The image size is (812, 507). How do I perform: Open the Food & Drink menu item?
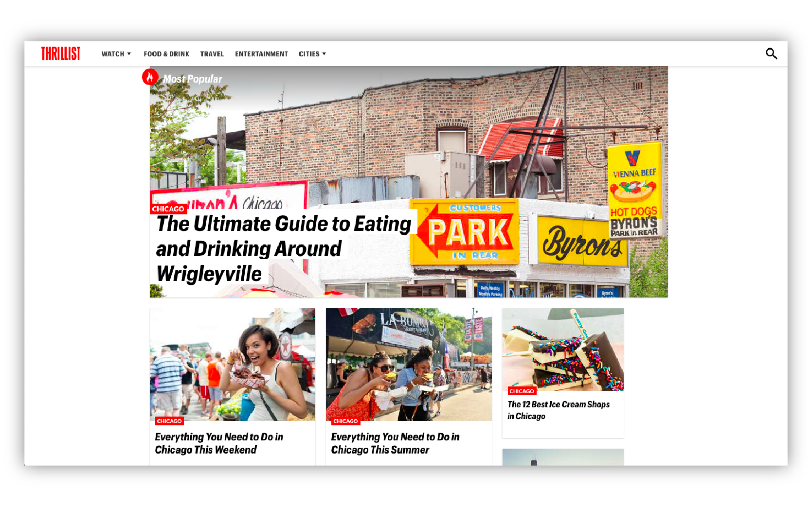(166, 54)
